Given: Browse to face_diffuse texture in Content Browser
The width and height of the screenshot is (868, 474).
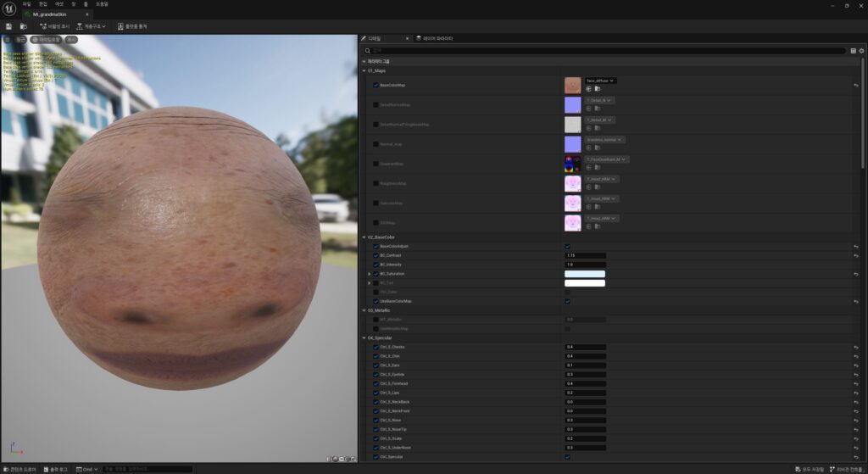Looking at the screenshot, I should 598,89.
